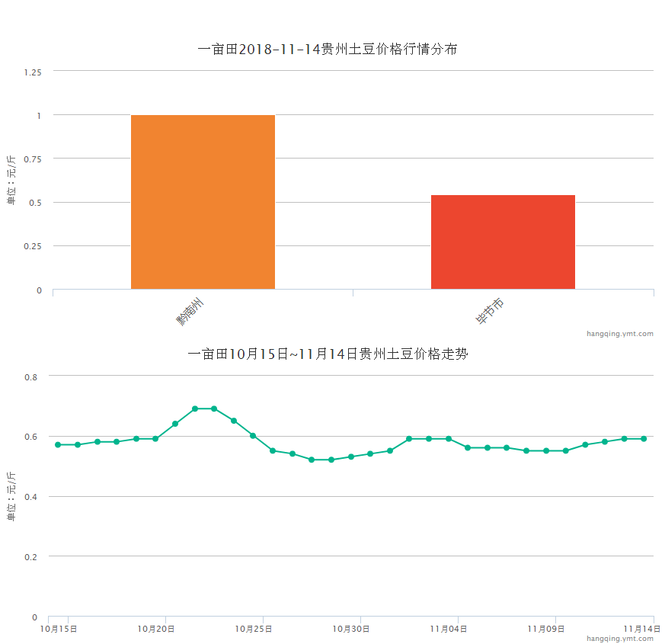Select the 毕节市 axis label
Image resolution: width=665 pixels, height=644 pixels.
(490, 311)
